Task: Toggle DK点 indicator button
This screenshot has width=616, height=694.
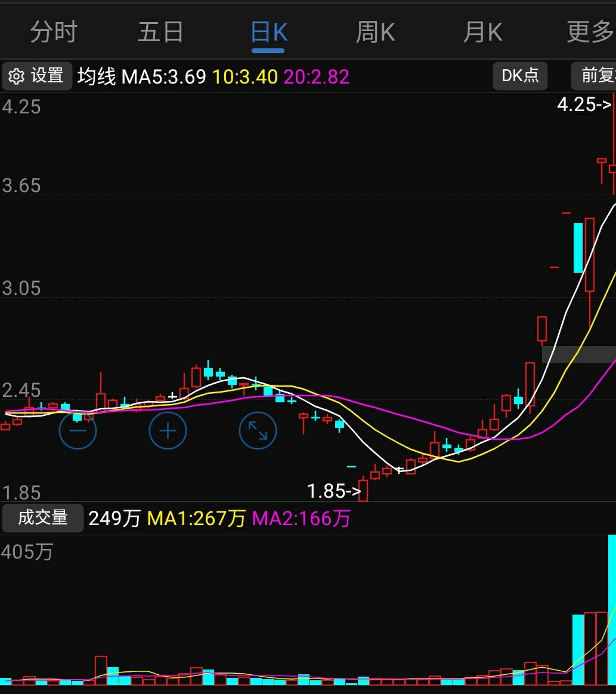Action: pyautogui.click(x=520, y=76)
